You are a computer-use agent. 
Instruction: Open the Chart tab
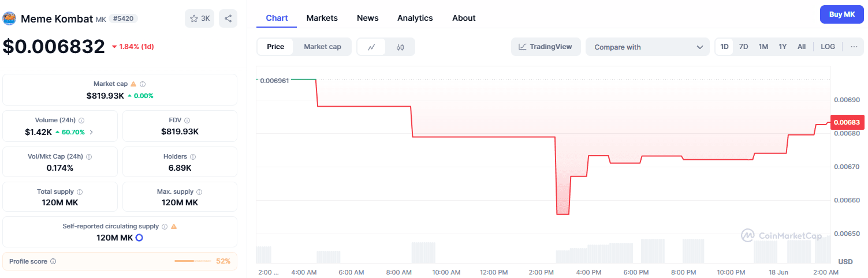277,18
